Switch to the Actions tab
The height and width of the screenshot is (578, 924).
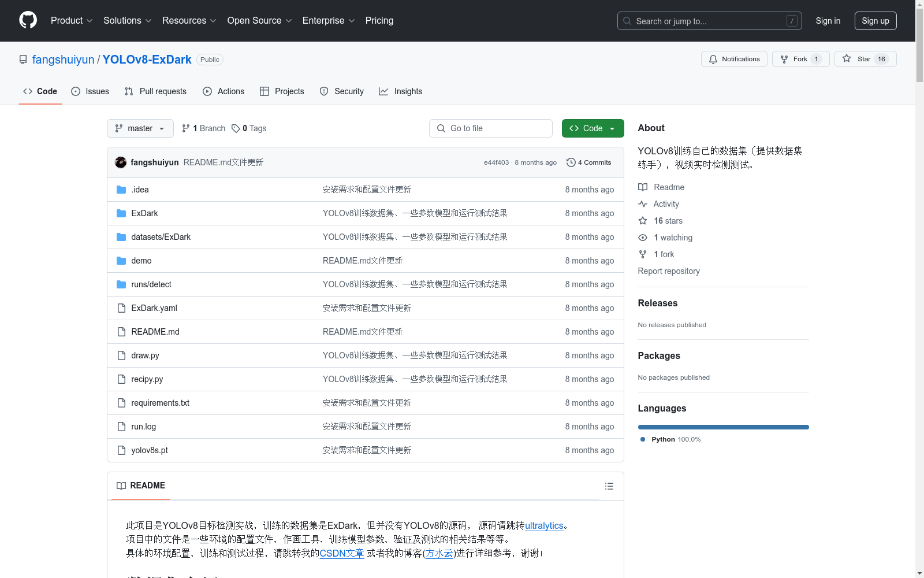tap(223, 91)
